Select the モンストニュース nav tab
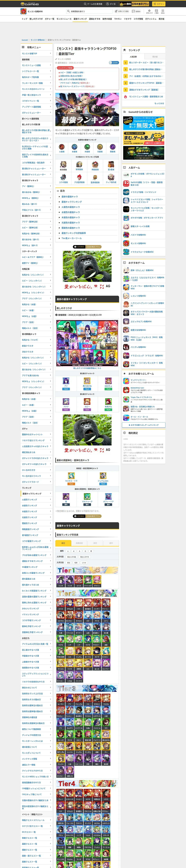Viewport: 186px width, 868px height. point(64,19)
